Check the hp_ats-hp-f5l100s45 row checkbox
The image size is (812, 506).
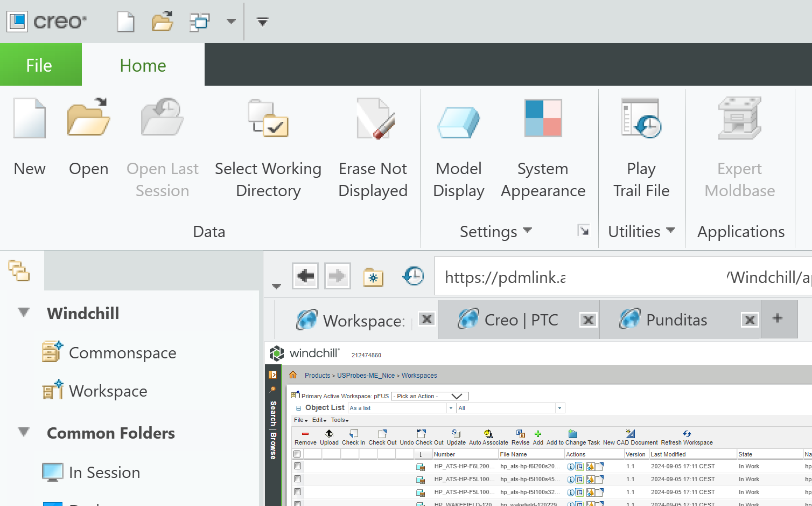pos(297,479)
